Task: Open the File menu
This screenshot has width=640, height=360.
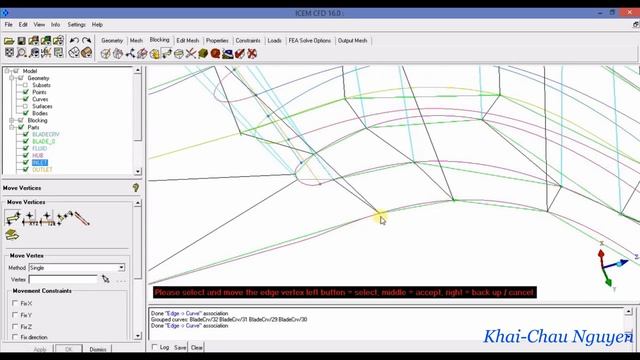Action: pyautogui.click(x=8, y=24)
